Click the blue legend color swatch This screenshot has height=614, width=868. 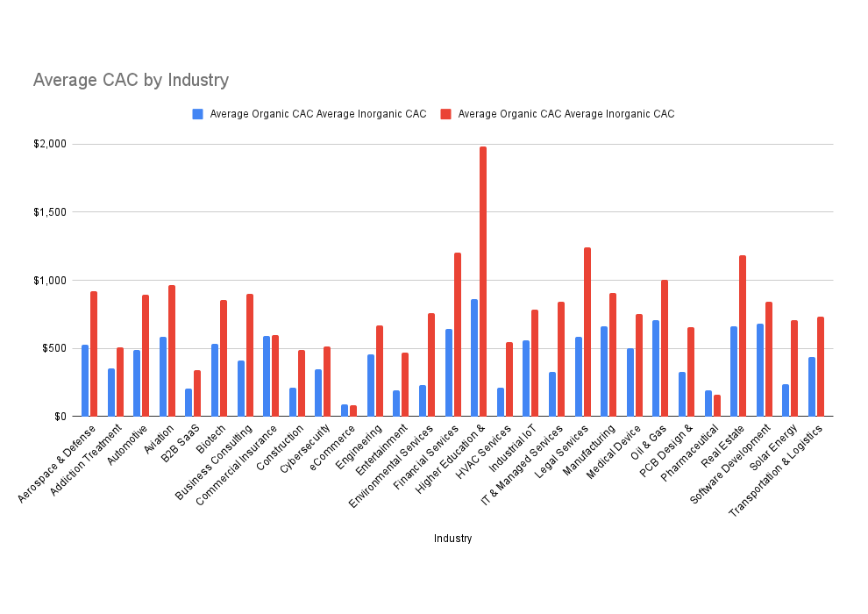[x=197, y=114]
